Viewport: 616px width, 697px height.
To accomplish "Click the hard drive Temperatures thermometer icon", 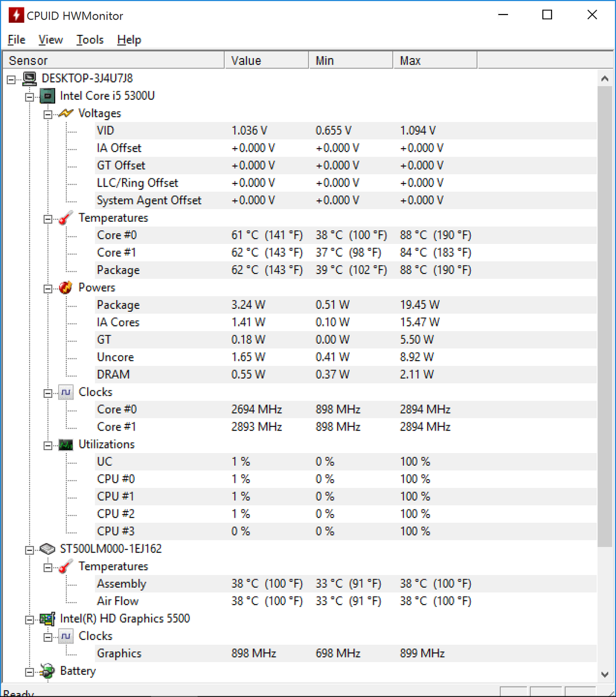I will click(66, 566).
